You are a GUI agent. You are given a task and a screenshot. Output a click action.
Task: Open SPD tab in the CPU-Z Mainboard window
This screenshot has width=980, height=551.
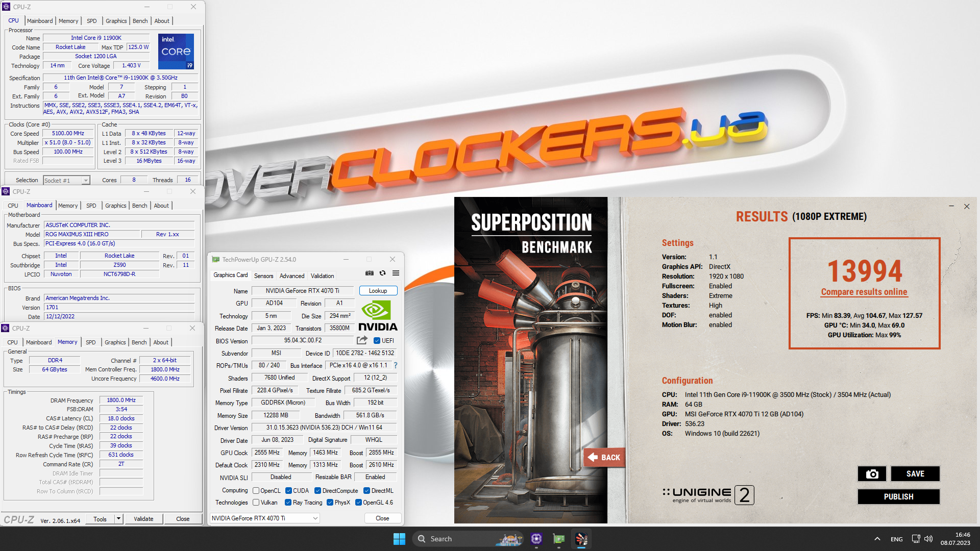(x=91, y=206)
